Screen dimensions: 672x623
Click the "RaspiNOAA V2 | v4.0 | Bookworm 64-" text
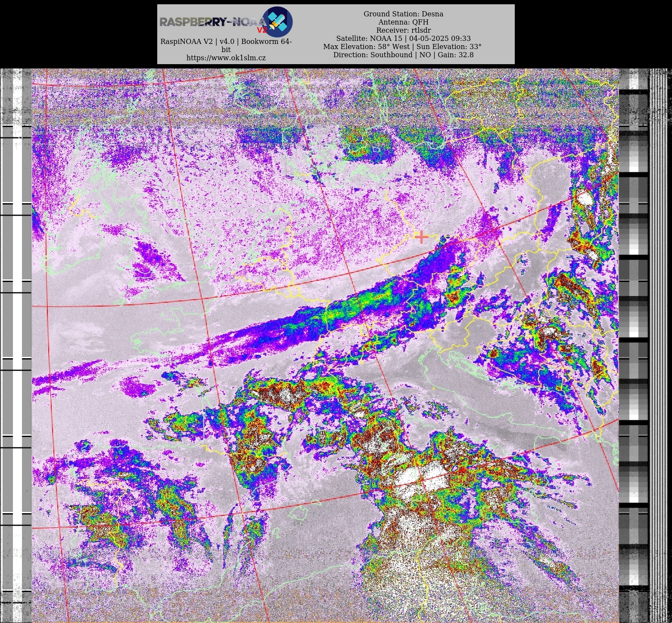click(226, 41)
